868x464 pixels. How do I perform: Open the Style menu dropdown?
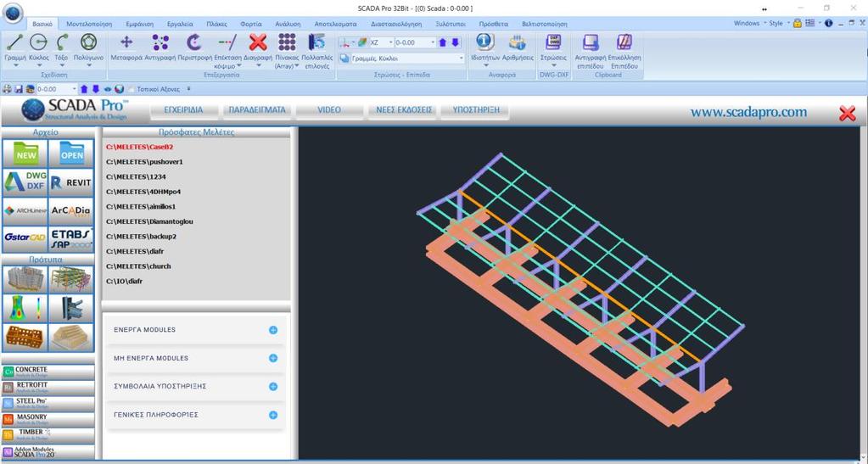tap(778, 23)
